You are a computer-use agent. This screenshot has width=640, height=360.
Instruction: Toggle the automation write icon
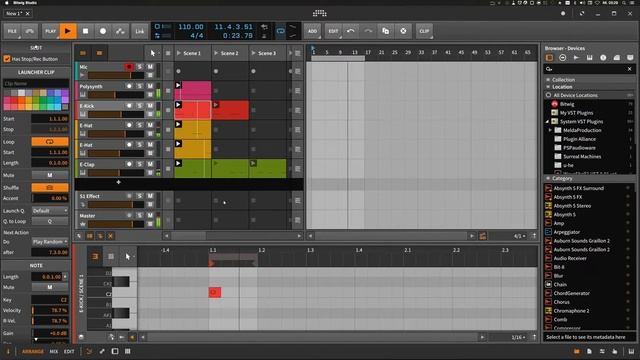[120, 31]
